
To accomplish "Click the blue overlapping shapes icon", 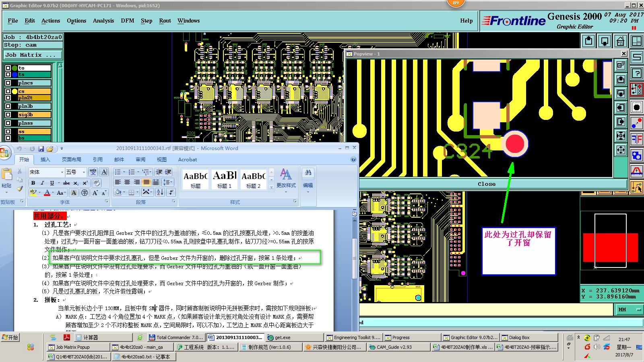I will (637, 155).
